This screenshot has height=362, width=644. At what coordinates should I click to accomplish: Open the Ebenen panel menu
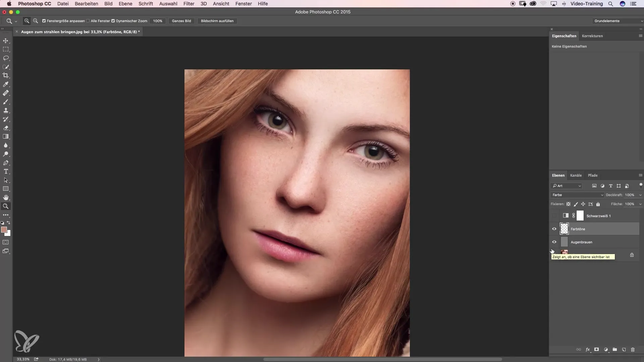tap(640, 175)
